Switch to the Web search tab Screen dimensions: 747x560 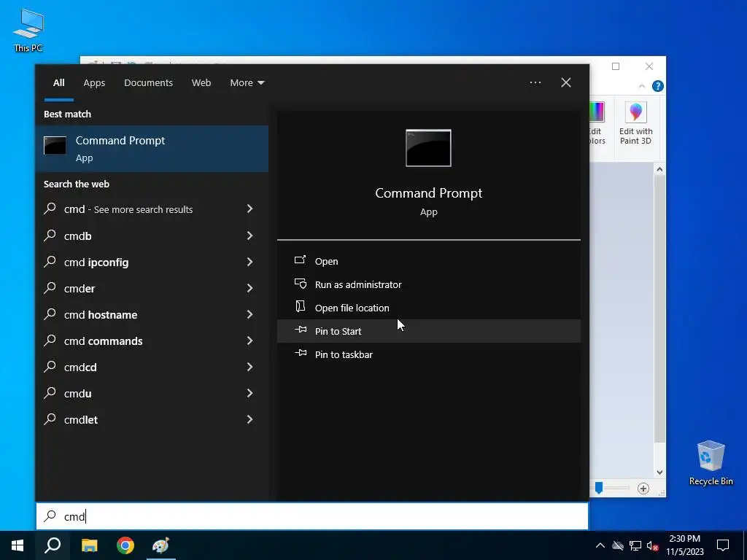[x=201, y=83]
